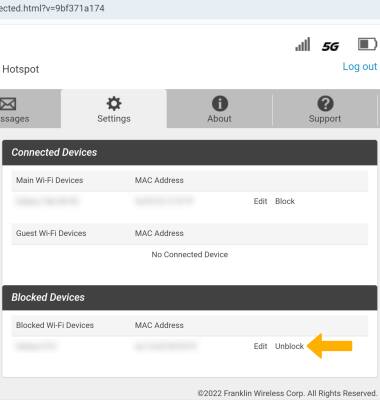Edit the blocked Wi-Fi device

(x=260, y=346)
